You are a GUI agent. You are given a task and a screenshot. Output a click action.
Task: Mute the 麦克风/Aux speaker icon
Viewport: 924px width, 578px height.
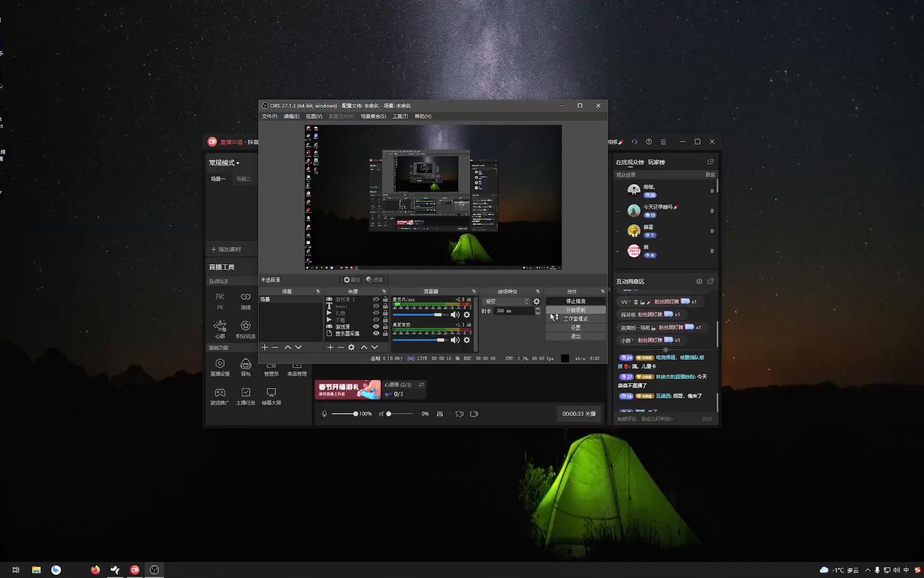tap(455, 315)
